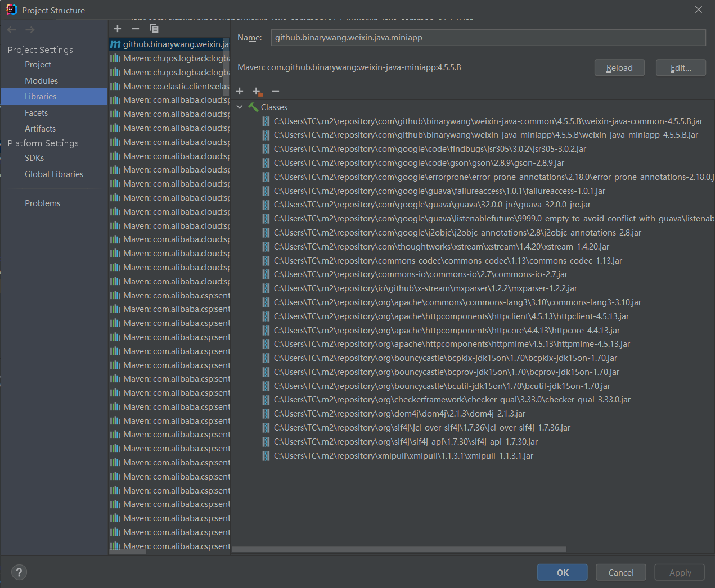Add a new project library with plus icon

[118, 29]
